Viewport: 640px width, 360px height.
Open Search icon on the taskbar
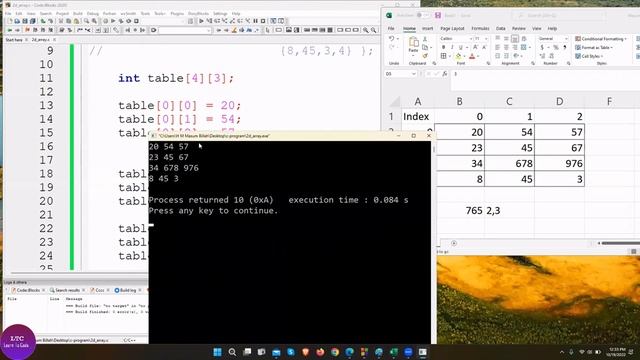[x=232, y=352]
